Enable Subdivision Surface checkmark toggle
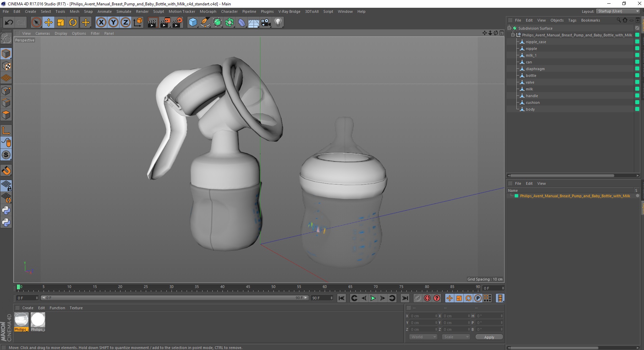 pos(637,28)
